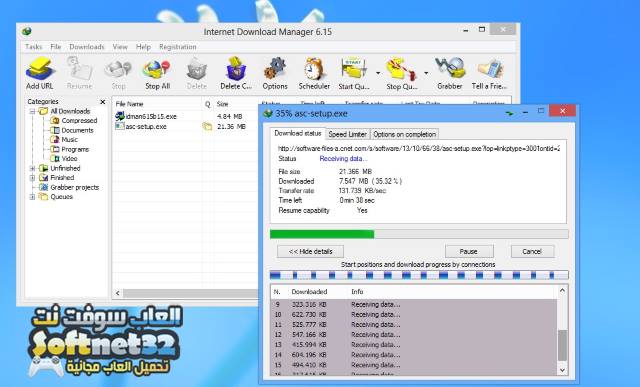Close the Categories panel
This screenshot has height=387, width=640.
[x=102, y=102]
